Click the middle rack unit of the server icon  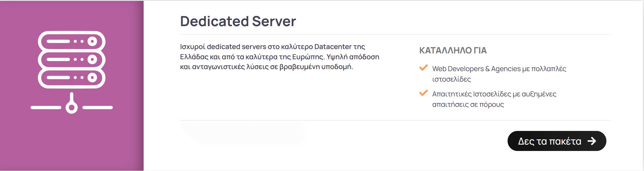coord(72,60)
